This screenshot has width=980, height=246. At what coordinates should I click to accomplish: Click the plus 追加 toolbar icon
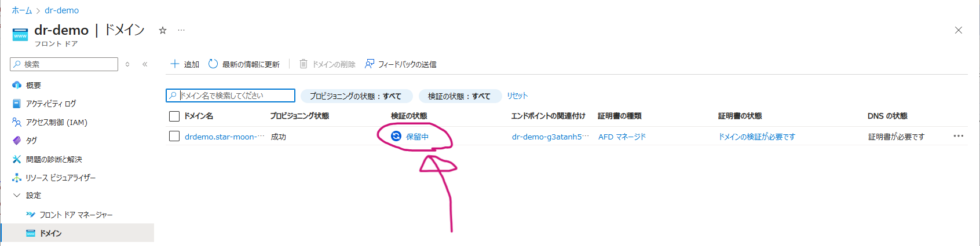click(174, 64)
